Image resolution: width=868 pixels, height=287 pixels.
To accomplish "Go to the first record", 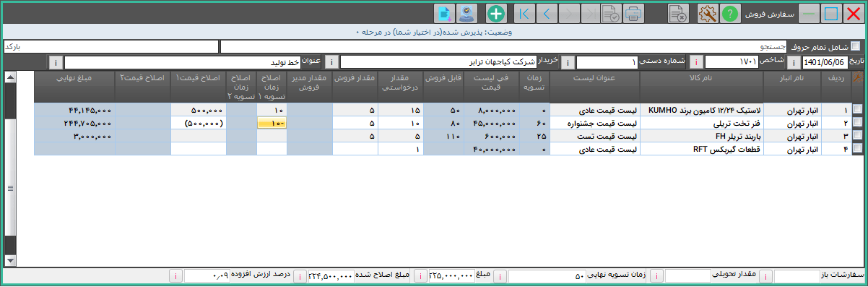I will pos(525,13).
